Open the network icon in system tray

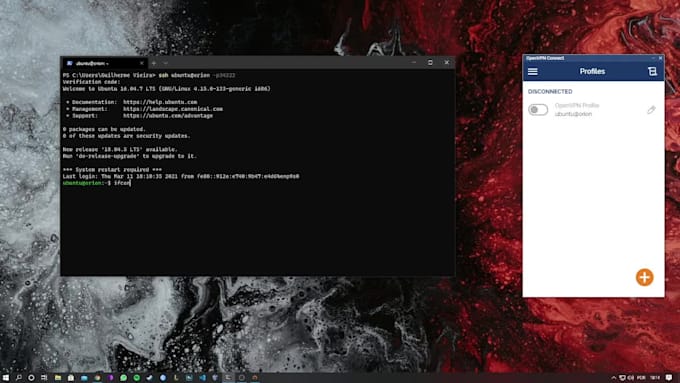622,378
